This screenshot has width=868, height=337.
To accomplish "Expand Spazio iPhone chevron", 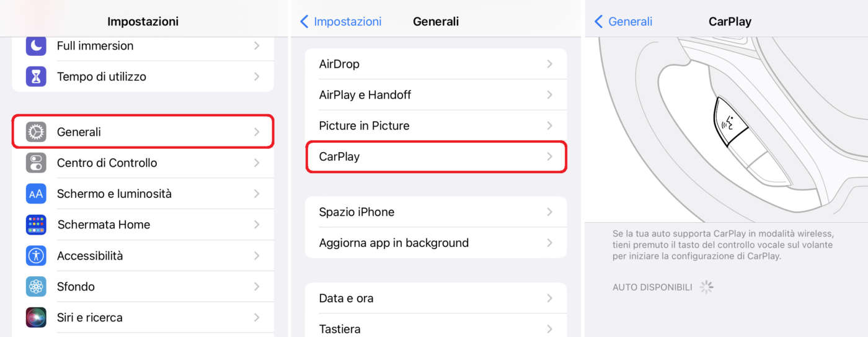I will click(549, 212).
